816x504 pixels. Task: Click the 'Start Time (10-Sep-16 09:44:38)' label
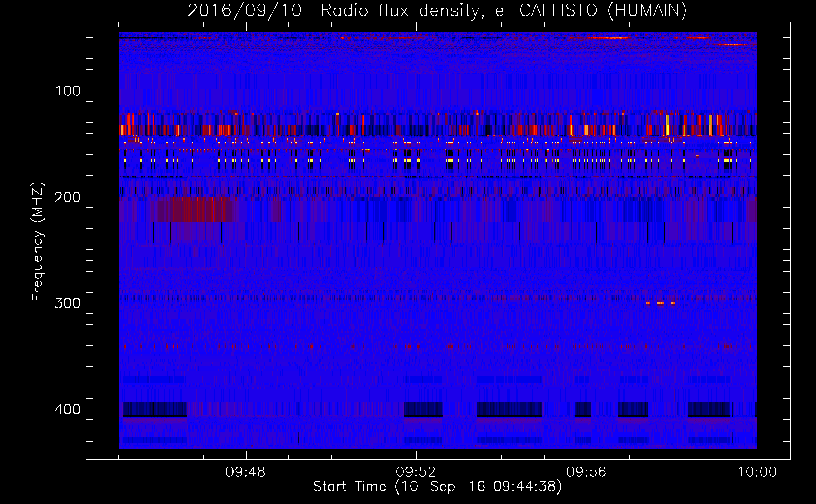click(437, 487)
